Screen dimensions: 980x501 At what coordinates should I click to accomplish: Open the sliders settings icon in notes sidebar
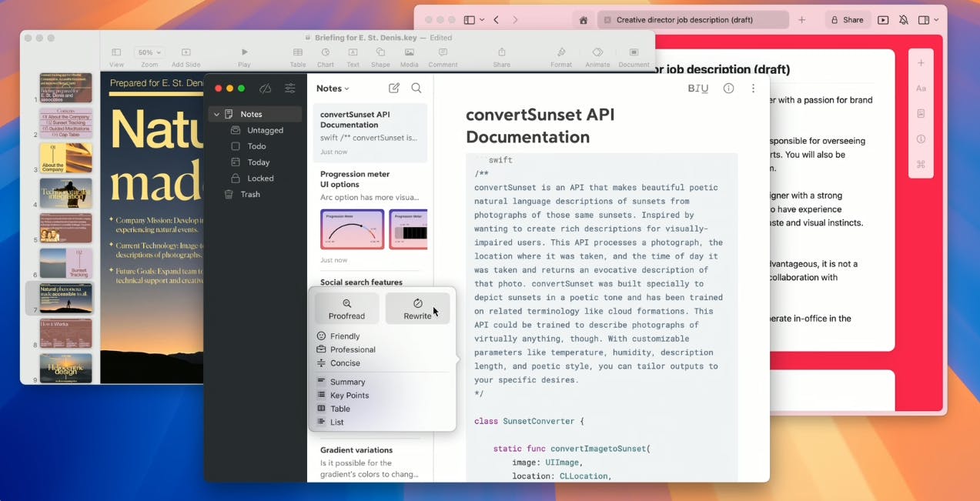[290, 89]
